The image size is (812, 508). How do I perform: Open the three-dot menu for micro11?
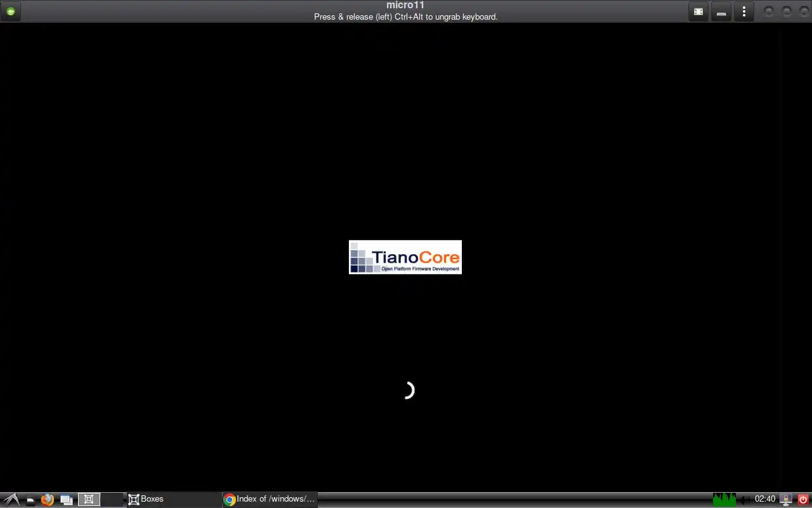[744, 11]
